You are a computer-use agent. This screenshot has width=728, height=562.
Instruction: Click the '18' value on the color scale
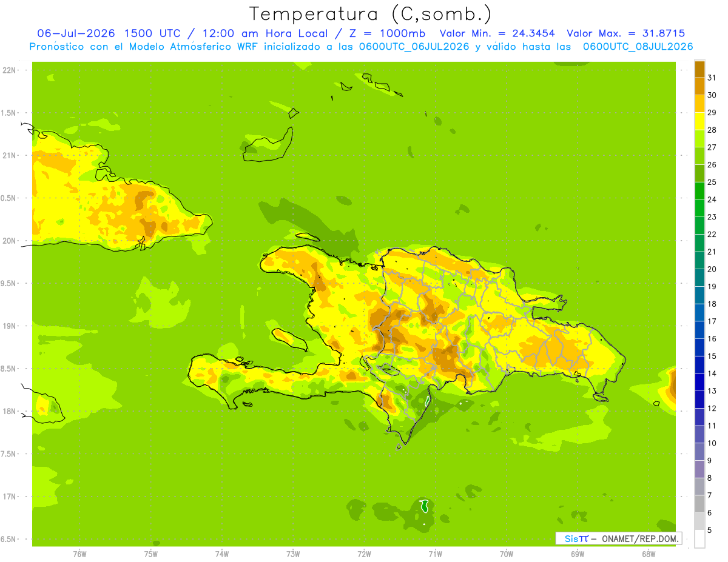(712, 304)
